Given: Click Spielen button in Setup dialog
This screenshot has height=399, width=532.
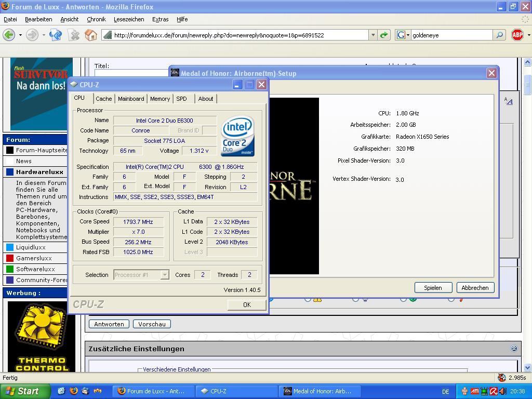Looking at the screenshot, I should (x=433, y=288).
